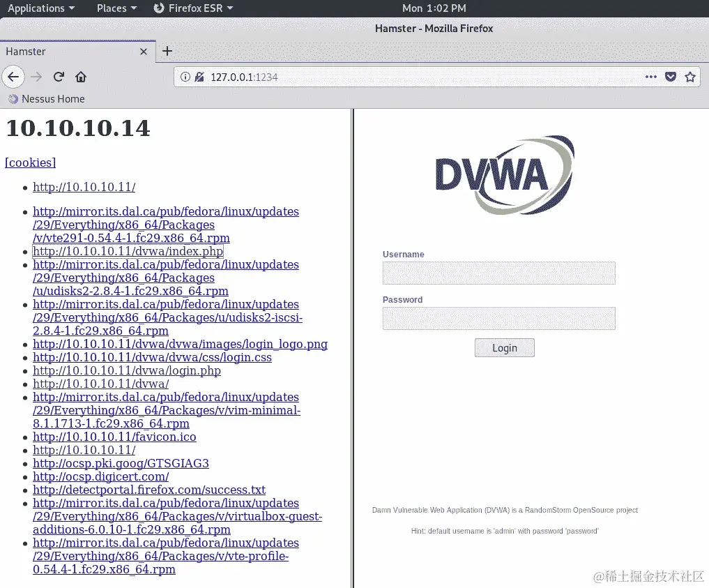Reload the current page
The height and width of the screenshot is (588, 709).
click(59, 77)
